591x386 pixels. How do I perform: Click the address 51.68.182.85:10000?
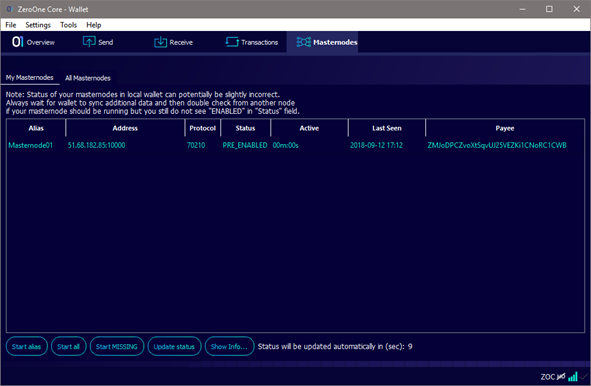click(x=96, y=145)
